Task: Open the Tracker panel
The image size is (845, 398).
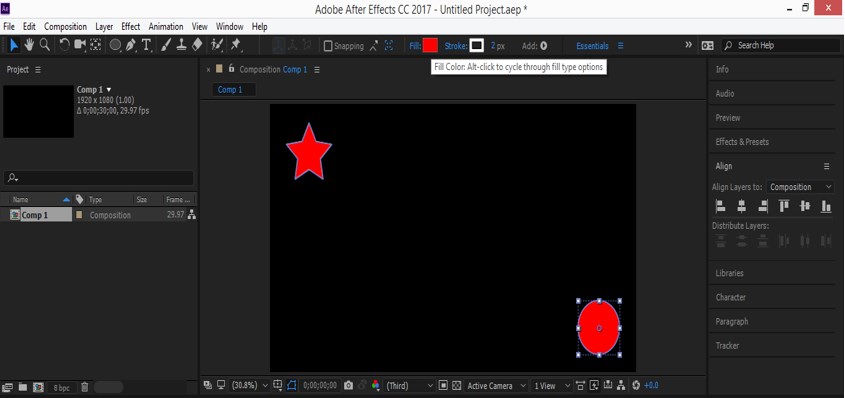Action: click(727, 346)
